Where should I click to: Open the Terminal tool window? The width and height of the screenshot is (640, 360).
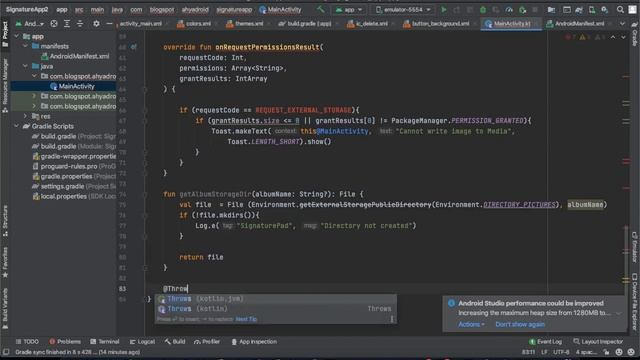pos(104,342)
